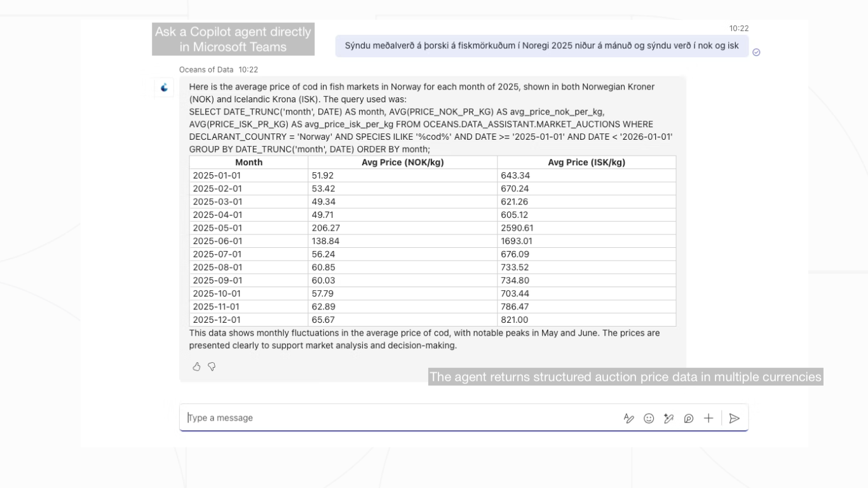Click the 206.27 NOK price cell
Viewport: 868px width, 488px height.
point(403,228)
